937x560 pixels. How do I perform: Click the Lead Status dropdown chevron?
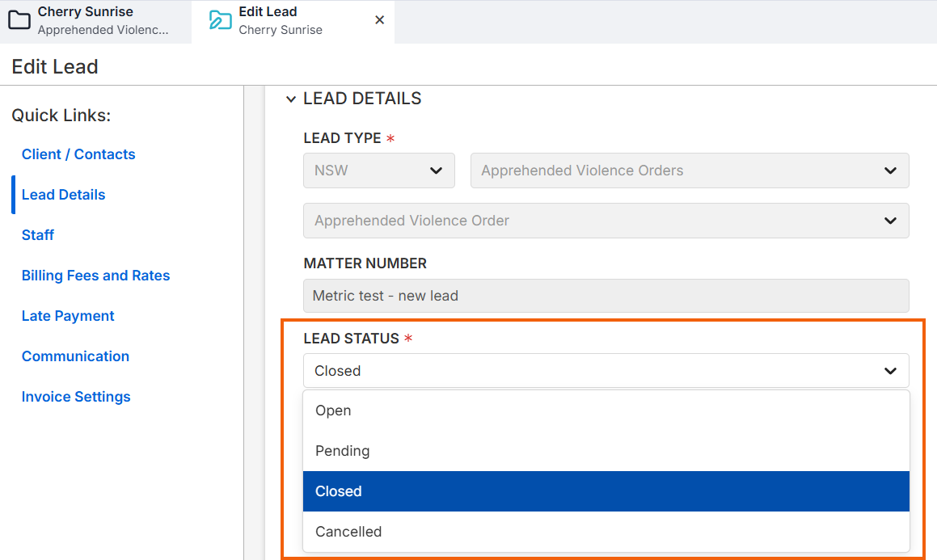coord(890,371)
